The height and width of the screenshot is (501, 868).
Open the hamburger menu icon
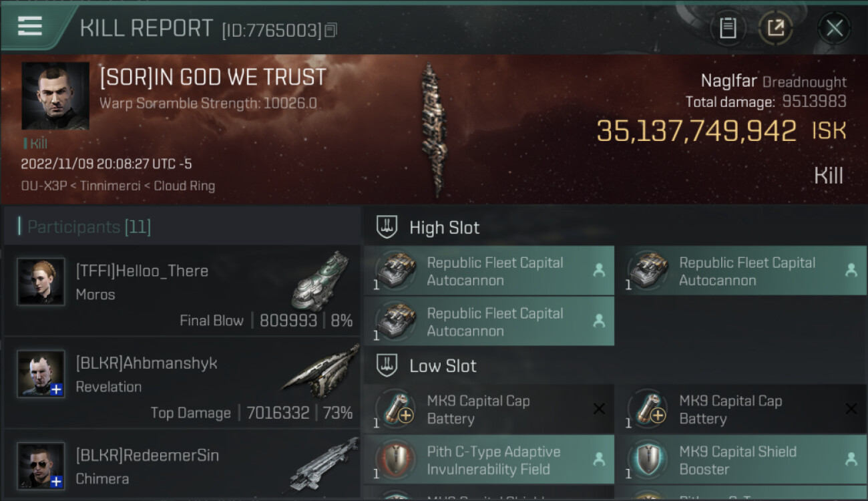click(x=30, y=26)
